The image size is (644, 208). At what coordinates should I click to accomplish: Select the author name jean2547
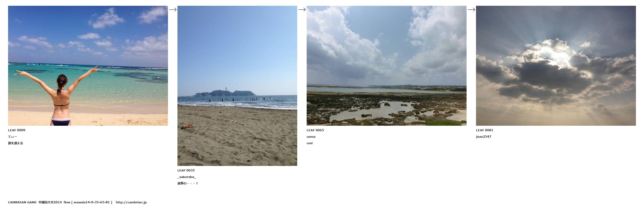[x=483, y=137]
